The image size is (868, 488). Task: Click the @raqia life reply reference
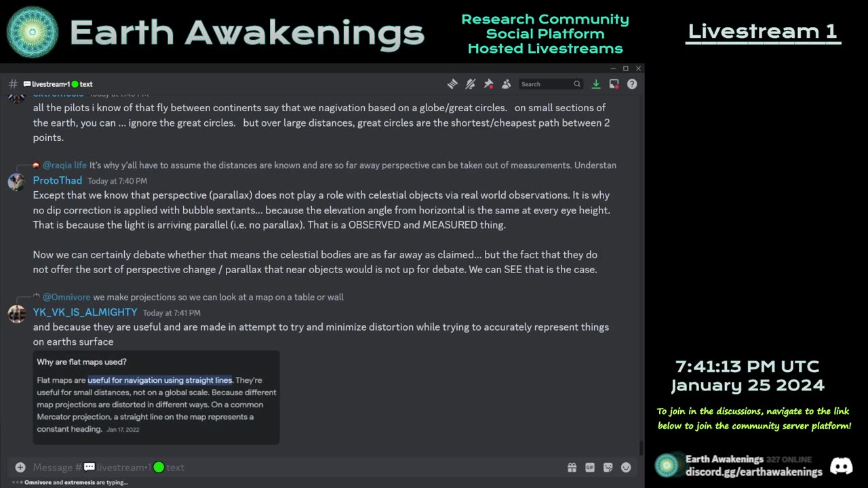[x=64, y=165]
